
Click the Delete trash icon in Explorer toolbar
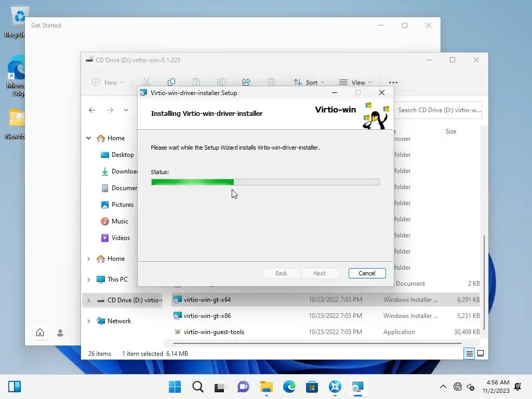[x=271, y=82]
